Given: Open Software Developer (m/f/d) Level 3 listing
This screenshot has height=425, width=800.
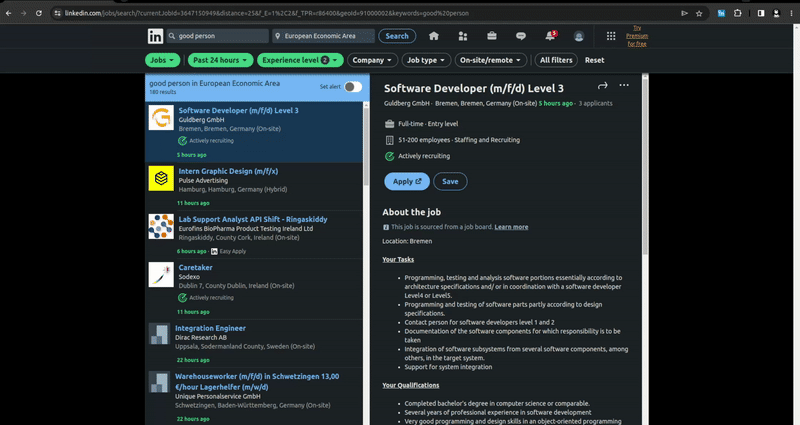Looking at the screenshot, I should coord(238,110).
